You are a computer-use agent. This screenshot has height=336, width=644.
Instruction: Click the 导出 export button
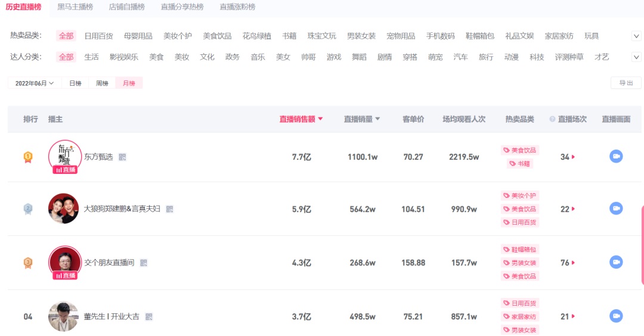(626, 83)
